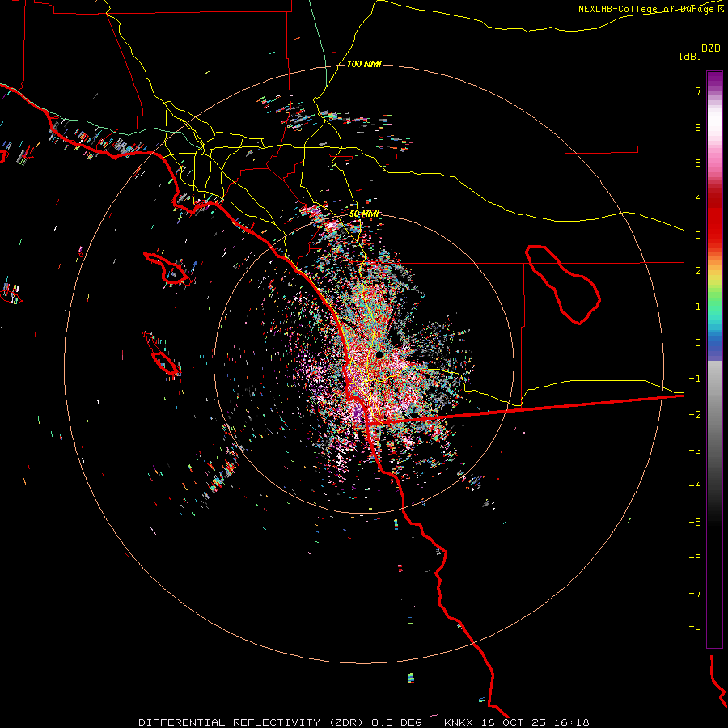Click the -5 dB tick label on scale

coord(695,523)
